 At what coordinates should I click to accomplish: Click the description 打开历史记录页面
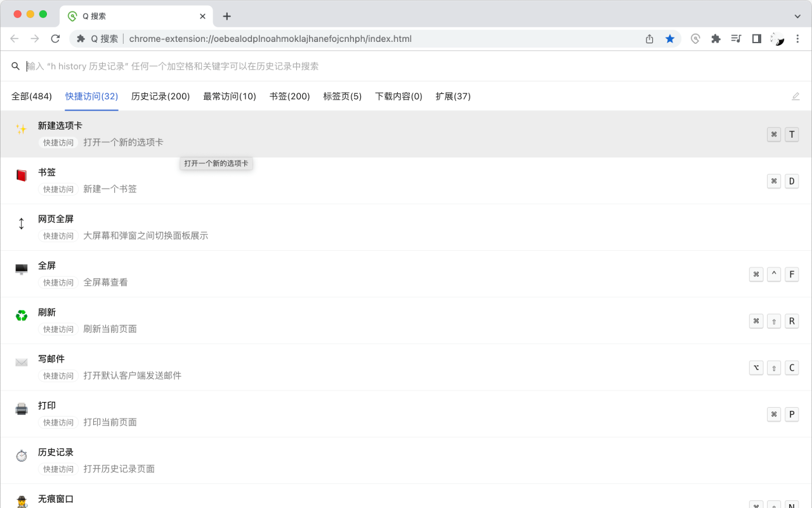coord(119,469)
